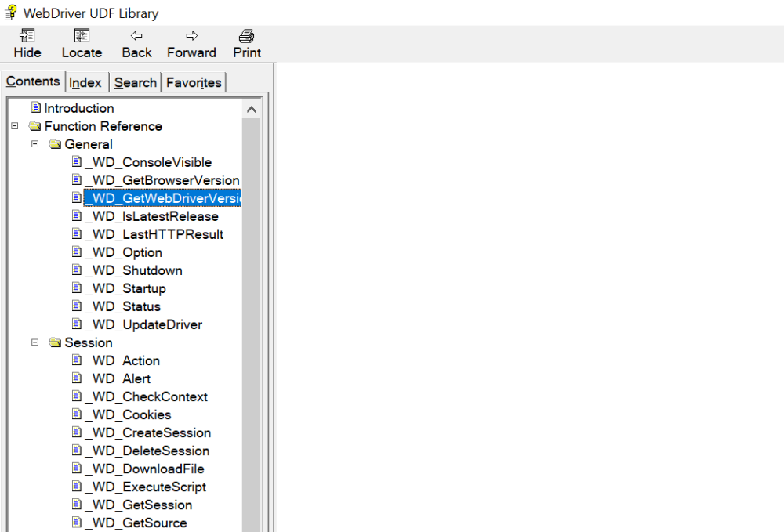Open the _WD_Cookies topic
The width and height of the screenshot is (784, 532).
coord(128,414)
